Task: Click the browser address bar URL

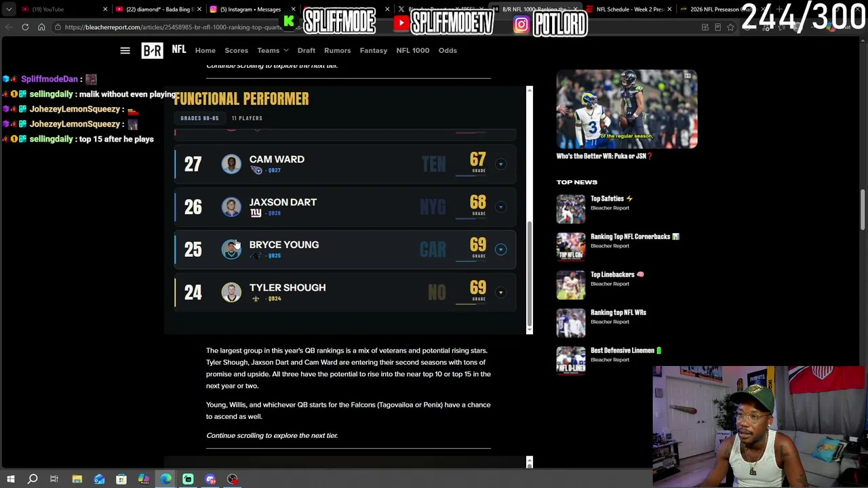Action: point(173,27)
